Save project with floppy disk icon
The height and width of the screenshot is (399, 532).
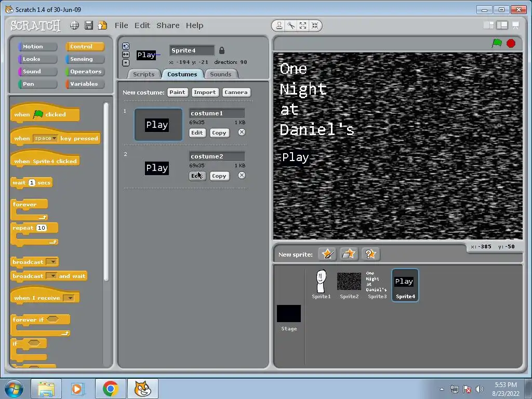(88, 25)
